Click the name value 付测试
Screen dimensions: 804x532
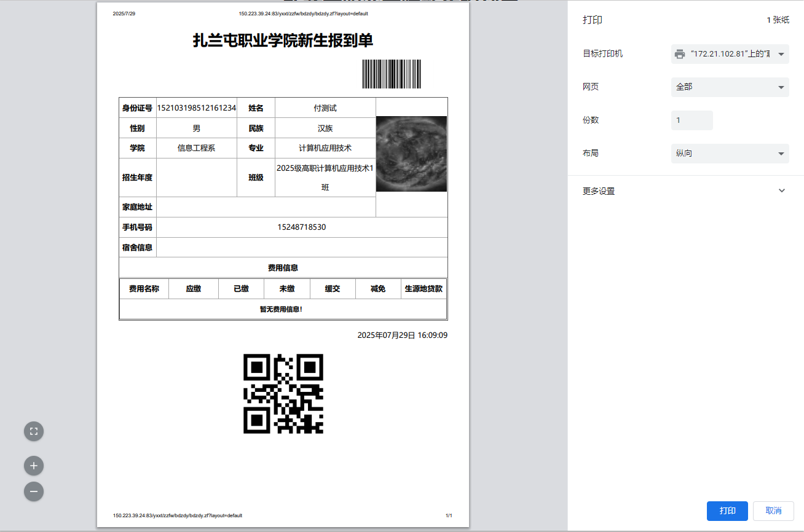[325, 108]
